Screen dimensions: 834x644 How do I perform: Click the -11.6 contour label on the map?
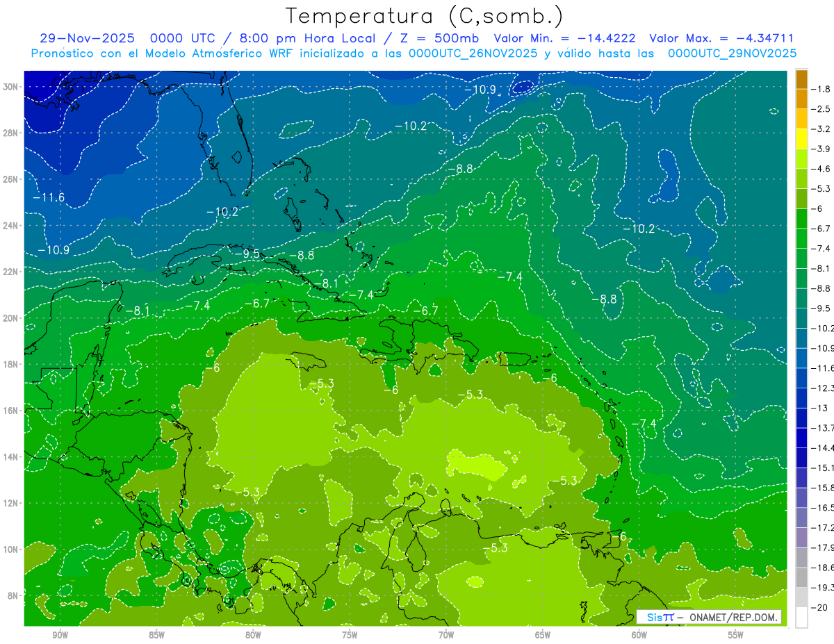49,197
